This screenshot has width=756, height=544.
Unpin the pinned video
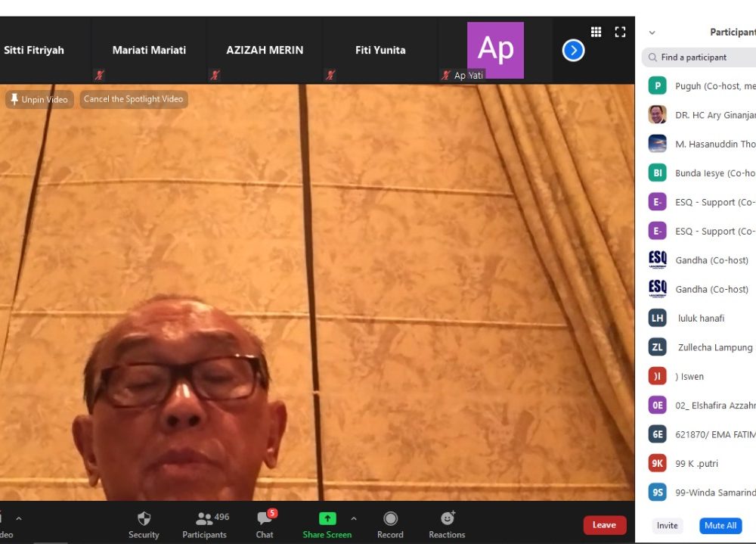click(x=39, y=99)
